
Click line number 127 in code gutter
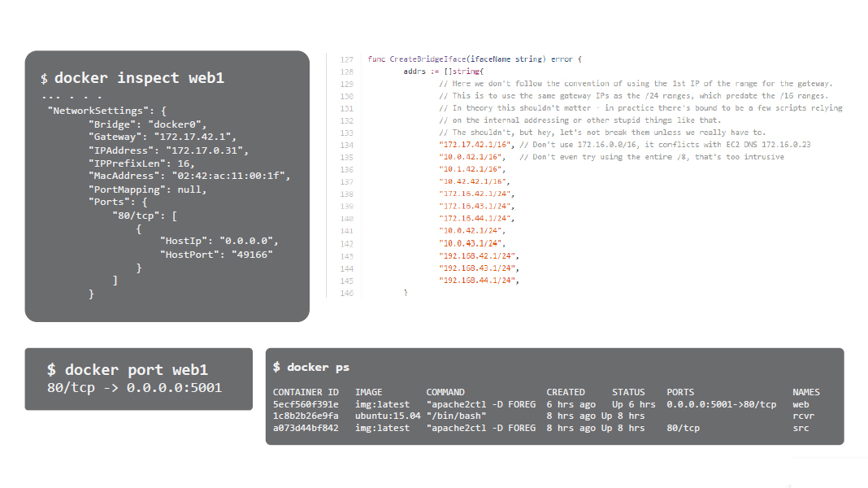point(347,59)
